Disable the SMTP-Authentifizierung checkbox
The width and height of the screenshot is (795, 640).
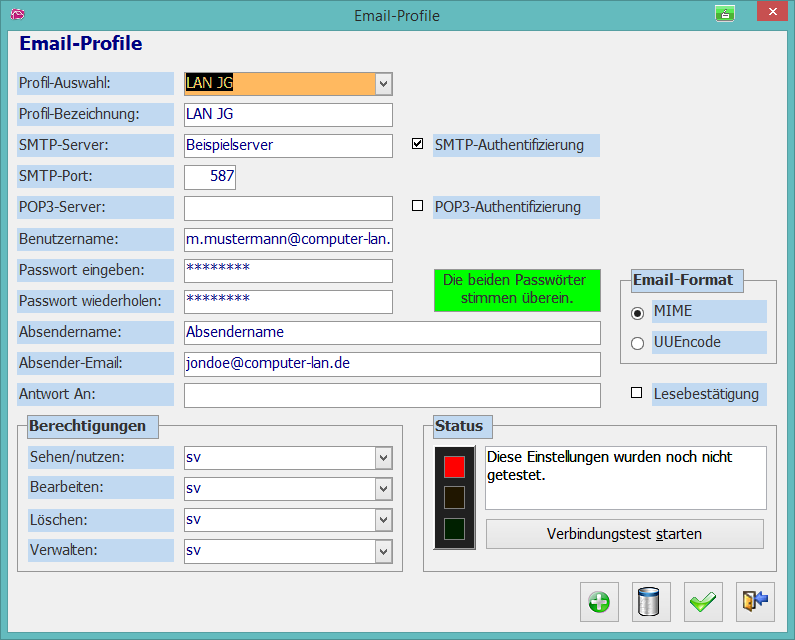(418, 144)
